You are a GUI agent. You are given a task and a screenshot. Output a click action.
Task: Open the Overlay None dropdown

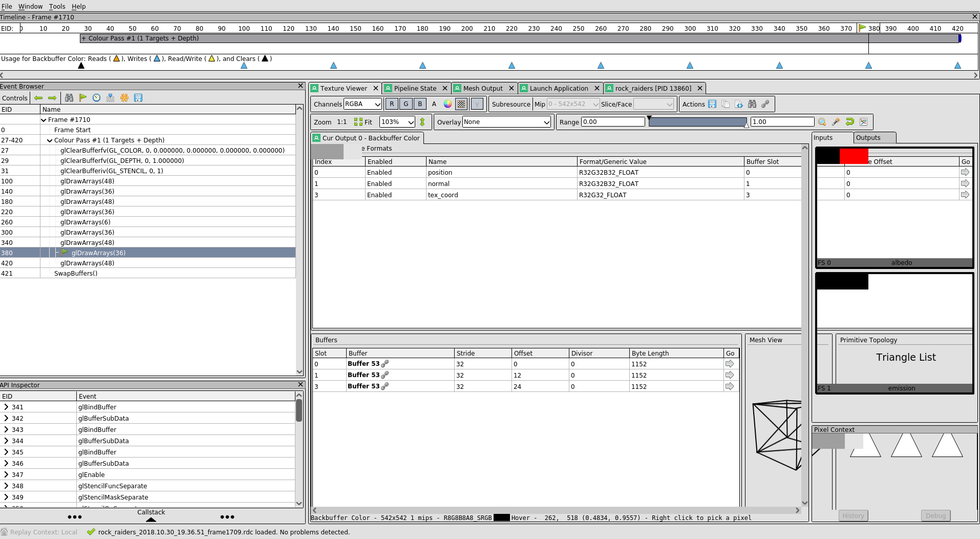(506, 122)
